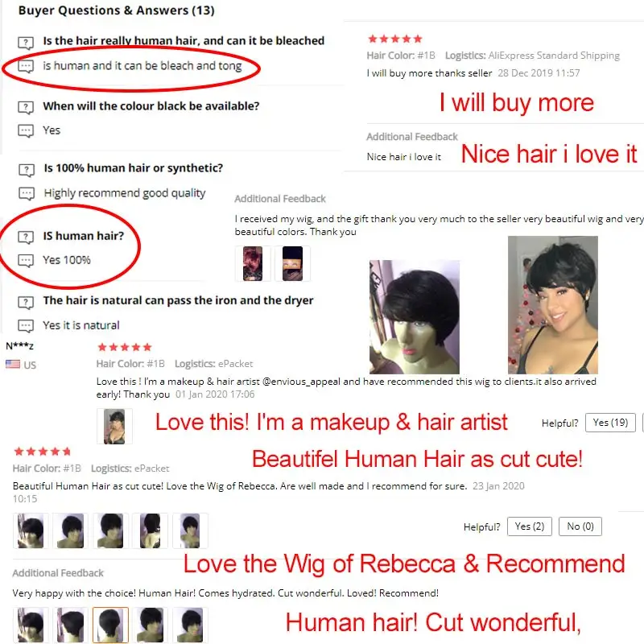Click the No (0) helpful button
This screenshot has width=644, height=644.
[x=580, y=526]
